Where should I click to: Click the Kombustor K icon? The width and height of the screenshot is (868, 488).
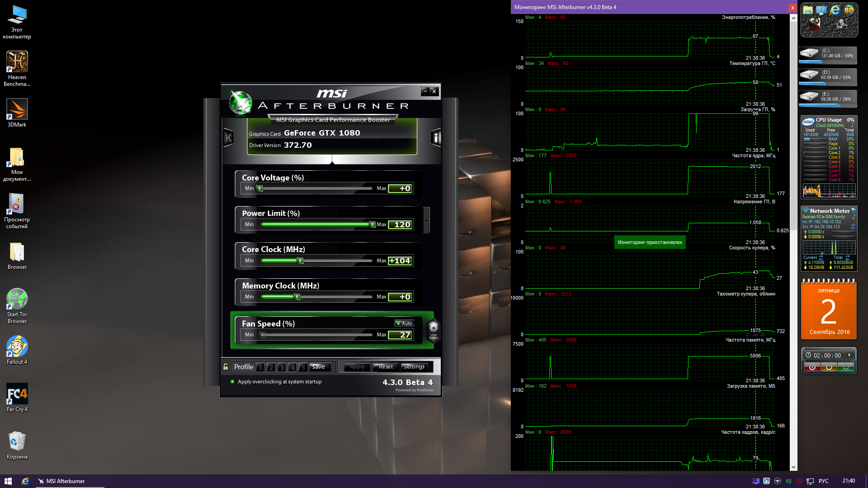pos(228,138)
